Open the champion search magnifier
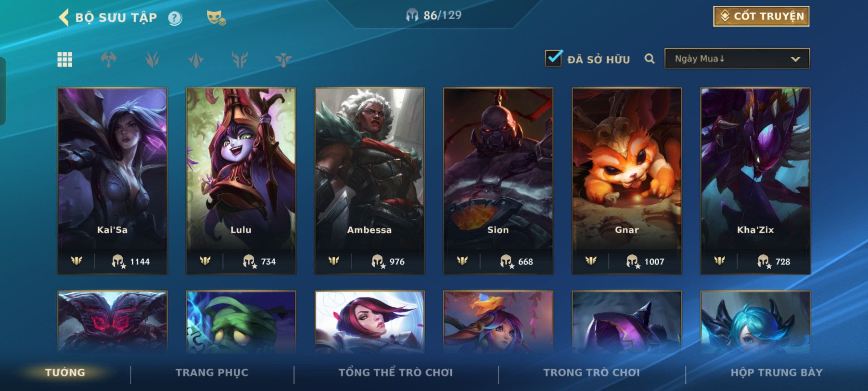This screenshot has width=868, height=391. click(650, 59)
